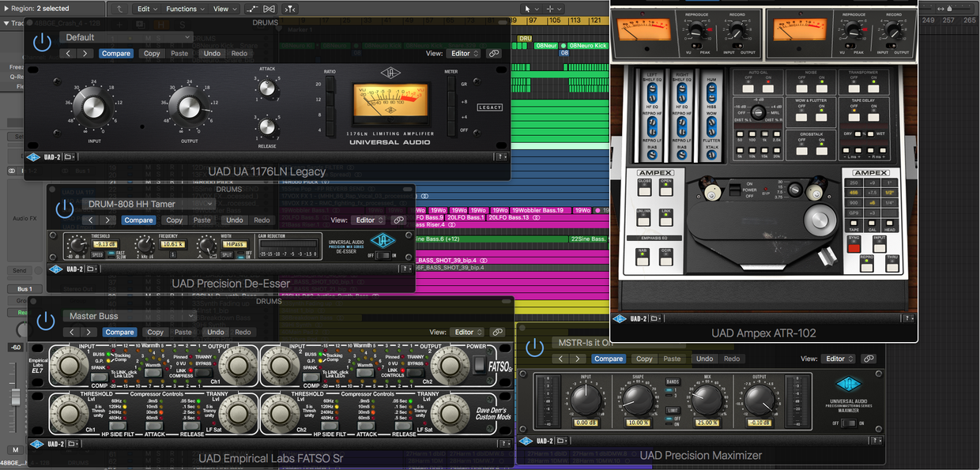Click Compare on the Master Buss FATSO plugin
This screenshot has height=470, width=980.
coord(119,332)
